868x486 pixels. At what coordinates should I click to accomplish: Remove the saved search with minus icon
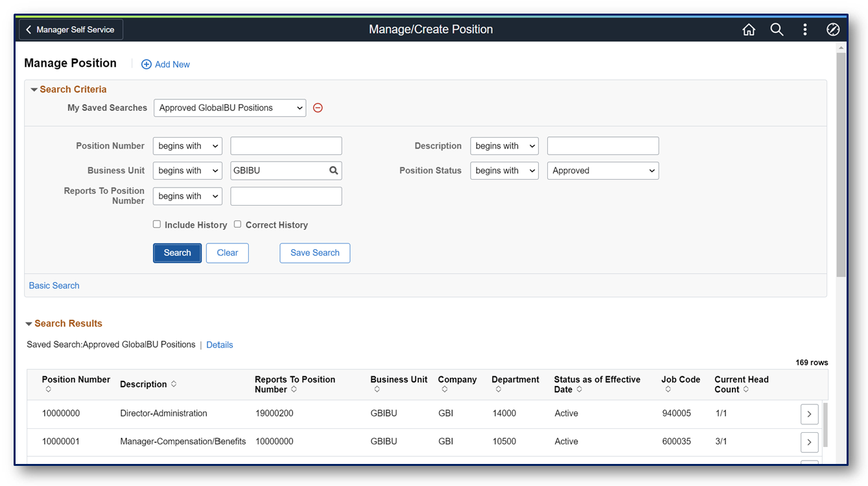[318, 108]
